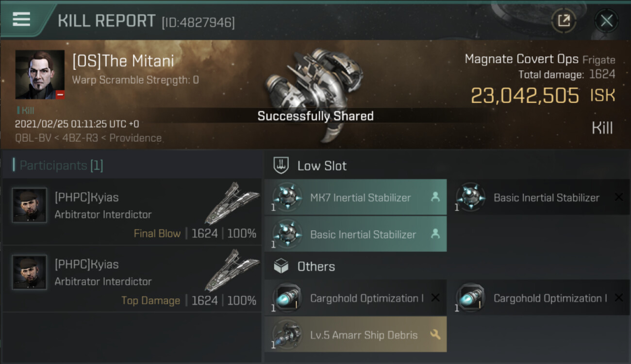Click the QBL-BV system location link
The image size is (631, 364).
click(x=33, y=138)
